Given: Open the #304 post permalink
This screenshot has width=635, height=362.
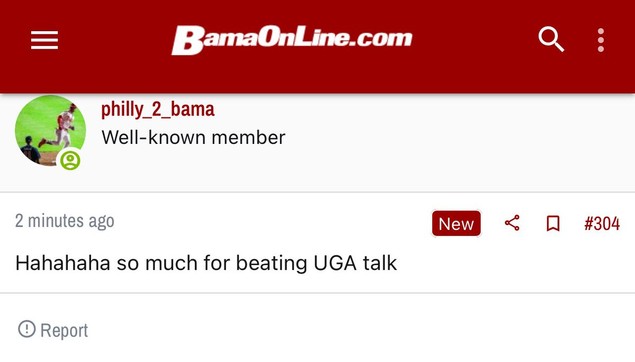Looking at the screenshot, I should click(x=602, y=224).
